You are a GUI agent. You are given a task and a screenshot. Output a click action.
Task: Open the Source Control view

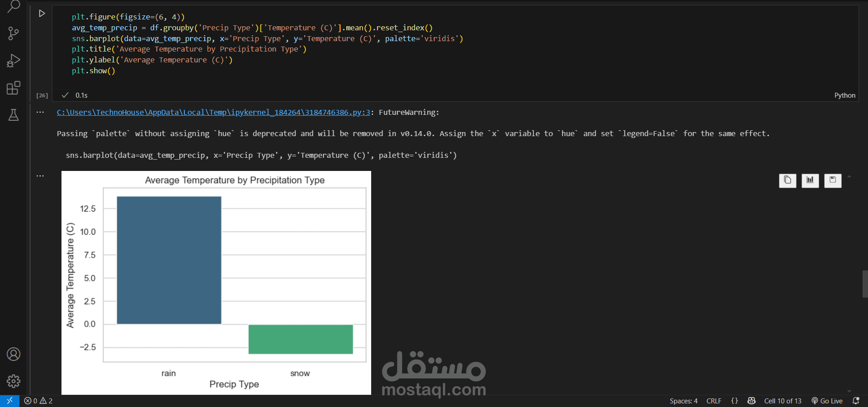point(14,33)
